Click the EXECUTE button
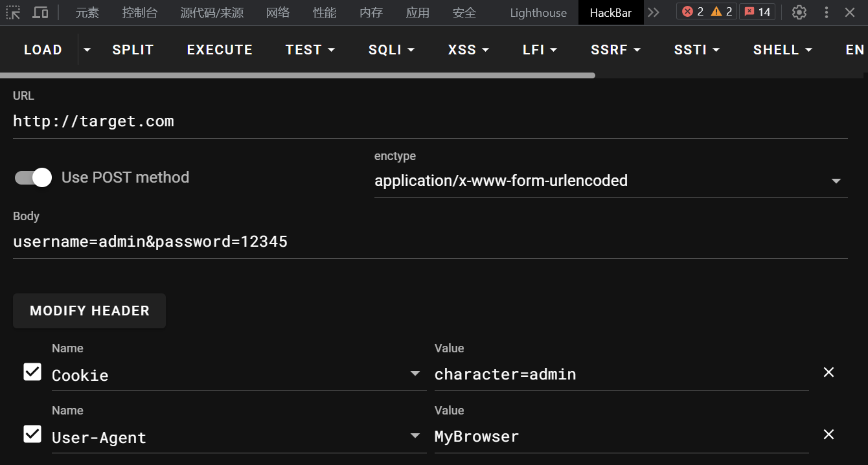Viewport: 868px width, 465px height. 220,50
